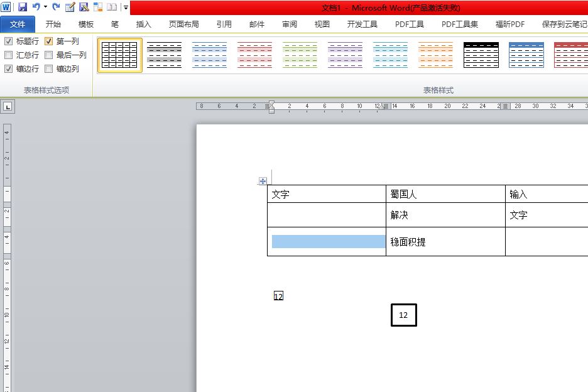The width and height of the screenshot is (588, 392).
Task: Select the plain grid table style in gallery
Action: [x=119, y=55]
